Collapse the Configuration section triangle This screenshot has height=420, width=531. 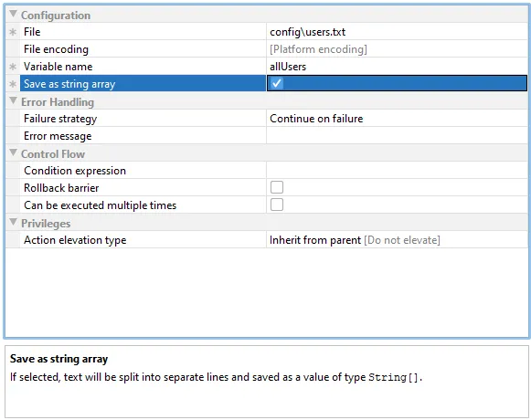(x=13, y=14)
